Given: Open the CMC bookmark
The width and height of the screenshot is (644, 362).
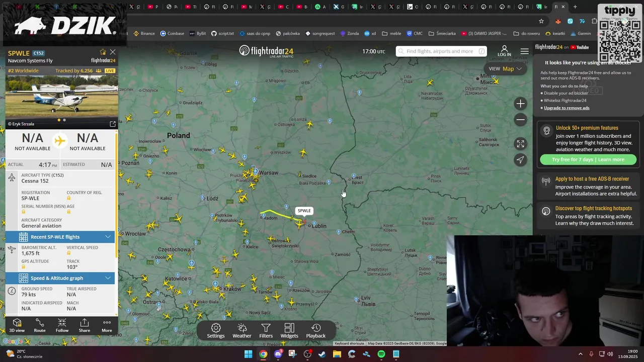Looking at the screenshot, I should click(x=415, y=34).
